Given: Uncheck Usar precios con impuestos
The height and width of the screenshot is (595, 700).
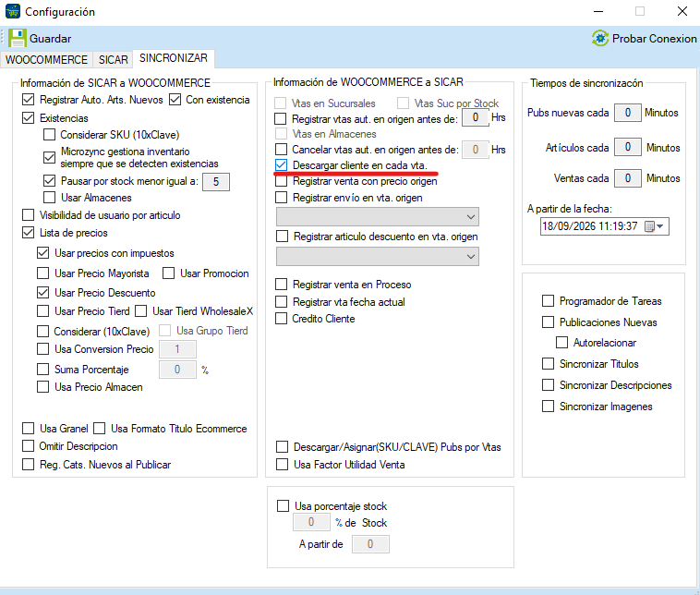Looking at the screenshot, I should point(42,253).
